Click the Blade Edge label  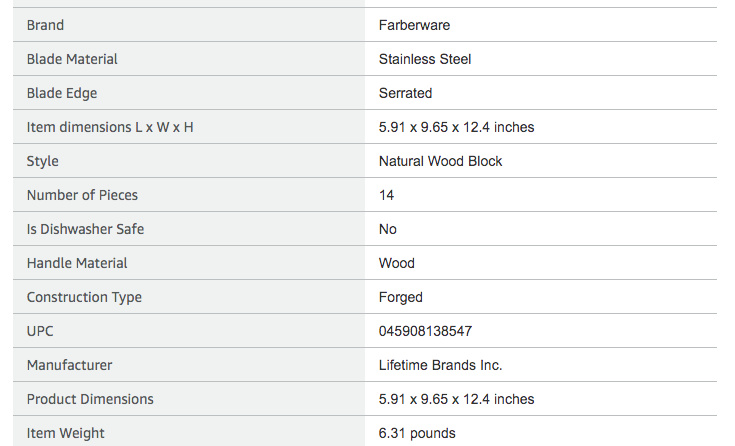pyautogui.click(x=62, y=93)
